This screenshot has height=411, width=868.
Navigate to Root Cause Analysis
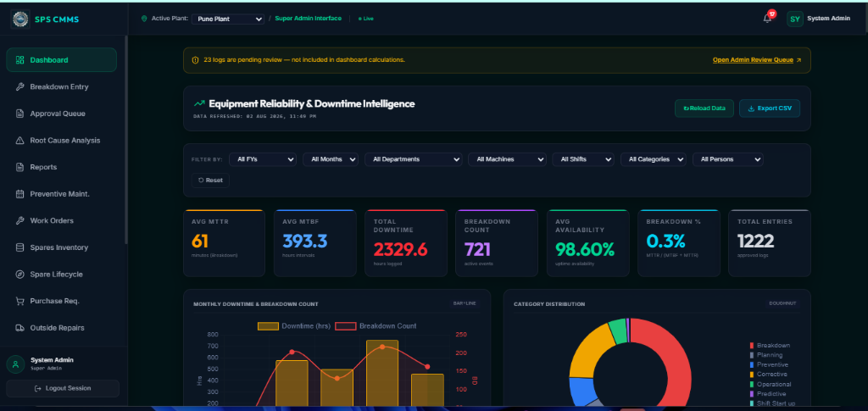(61, 141)
